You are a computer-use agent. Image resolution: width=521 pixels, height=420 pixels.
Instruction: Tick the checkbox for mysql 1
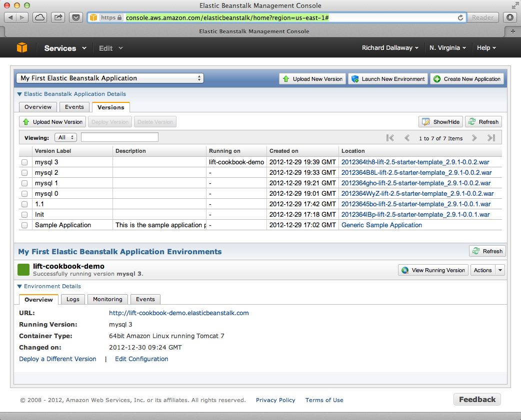(24, 183)
